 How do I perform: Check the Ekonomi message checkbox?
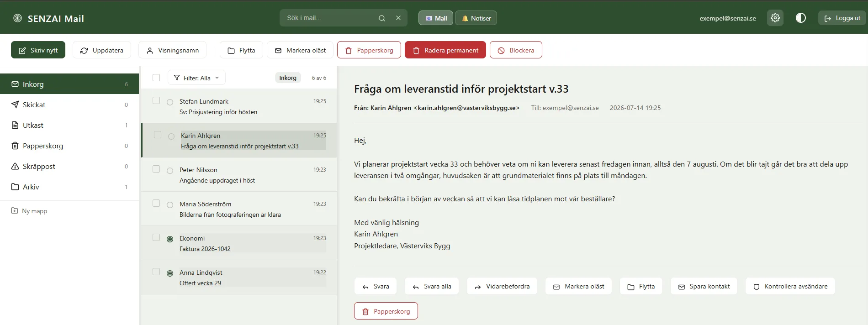click(156, 237)
